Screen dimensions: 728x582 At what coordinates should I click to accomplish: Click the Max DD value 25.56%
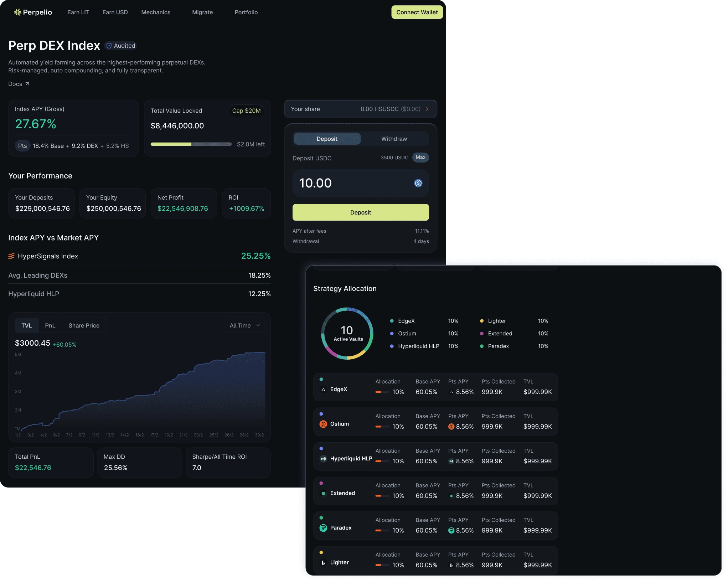116,468
